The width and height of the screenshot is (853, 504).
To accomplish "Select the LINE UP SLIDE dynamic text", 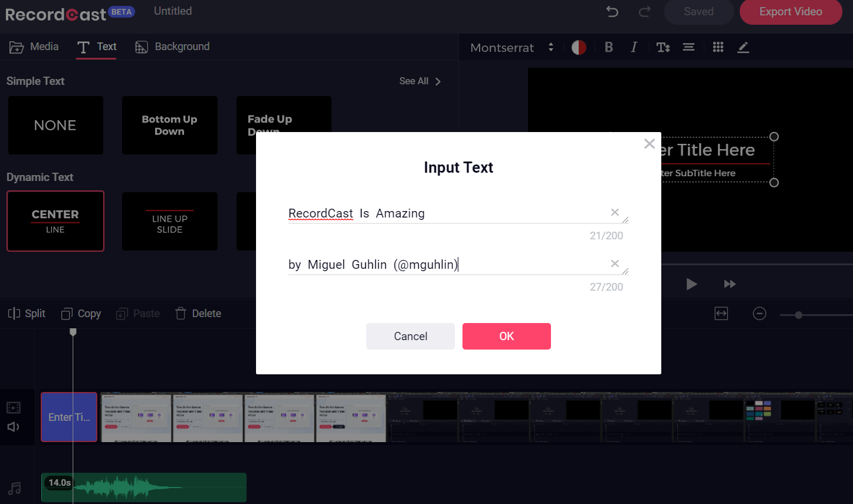I will coord(170,222).
